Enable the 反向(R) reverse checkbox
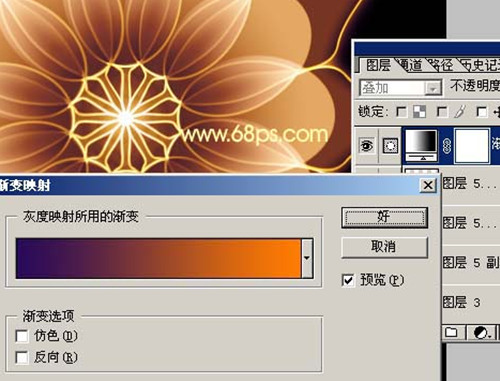This screenshot has width=500, height=381. coord(22,357)
